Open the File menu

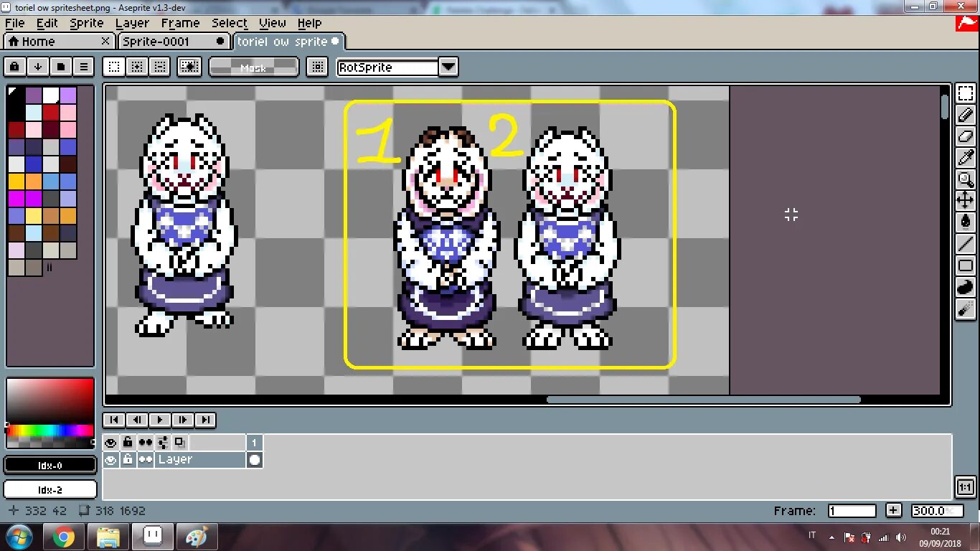tap(14, 23)
